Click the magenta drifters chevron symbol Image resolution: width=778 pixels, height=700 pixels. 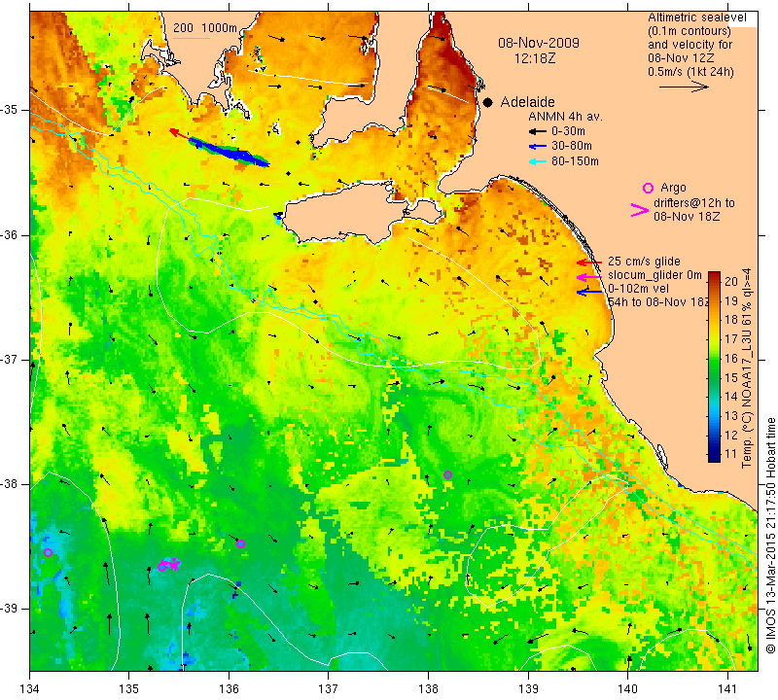[640, 210]
